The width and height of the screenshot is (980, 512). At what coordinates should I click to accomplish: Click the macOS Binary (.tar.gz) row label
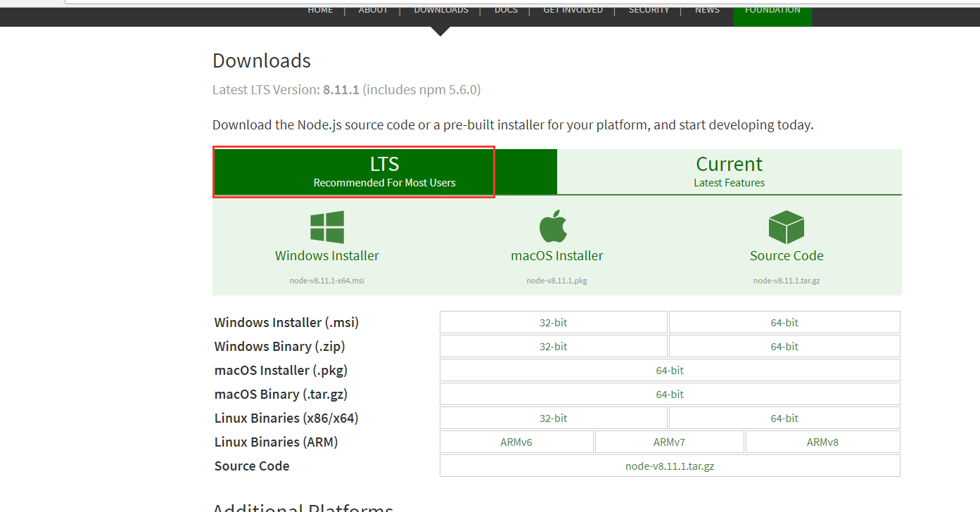[281, 394]
